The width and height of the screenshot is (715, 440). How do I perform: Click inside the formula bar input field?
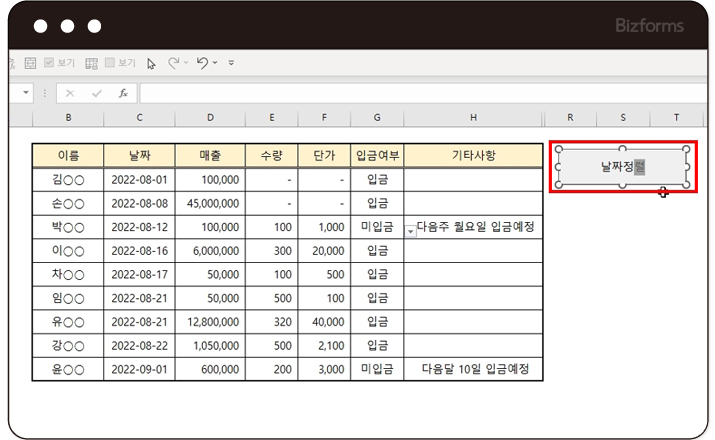pos(420,93)
